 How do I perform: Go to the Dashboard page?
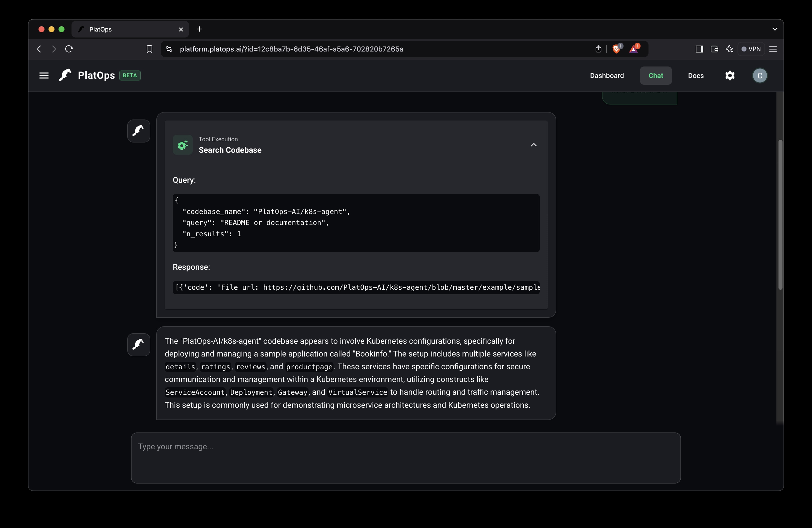point(606,76)
